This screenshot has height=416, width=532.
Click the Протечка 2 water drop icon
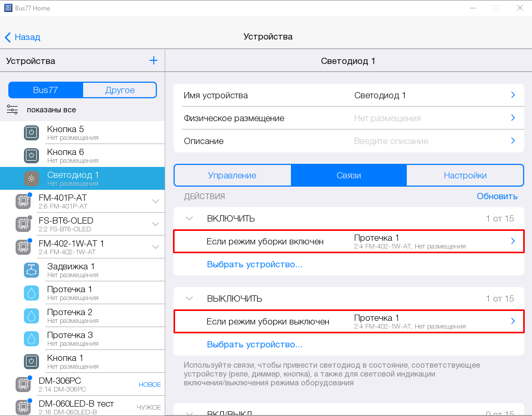(x=32, y=316)
